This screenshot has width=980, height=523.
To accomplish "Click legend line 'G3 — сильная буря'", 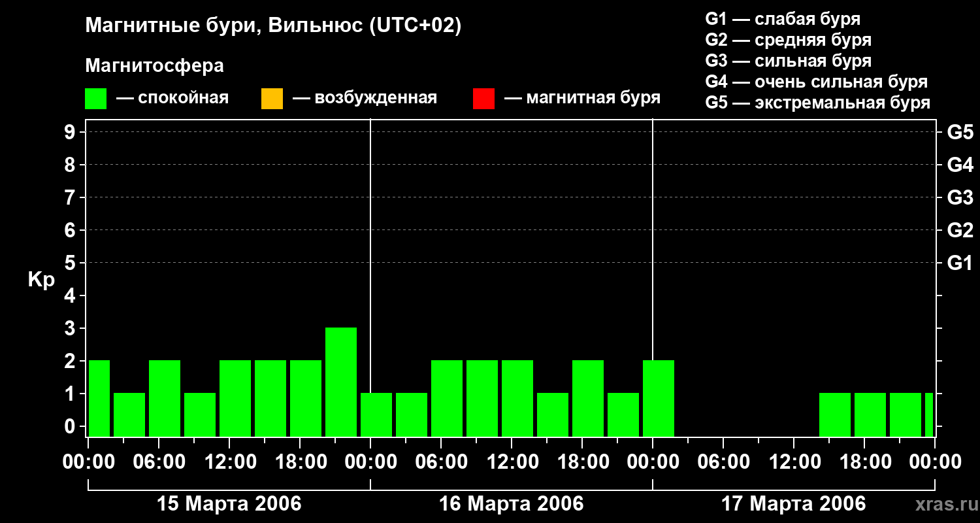I will point(788,61).
